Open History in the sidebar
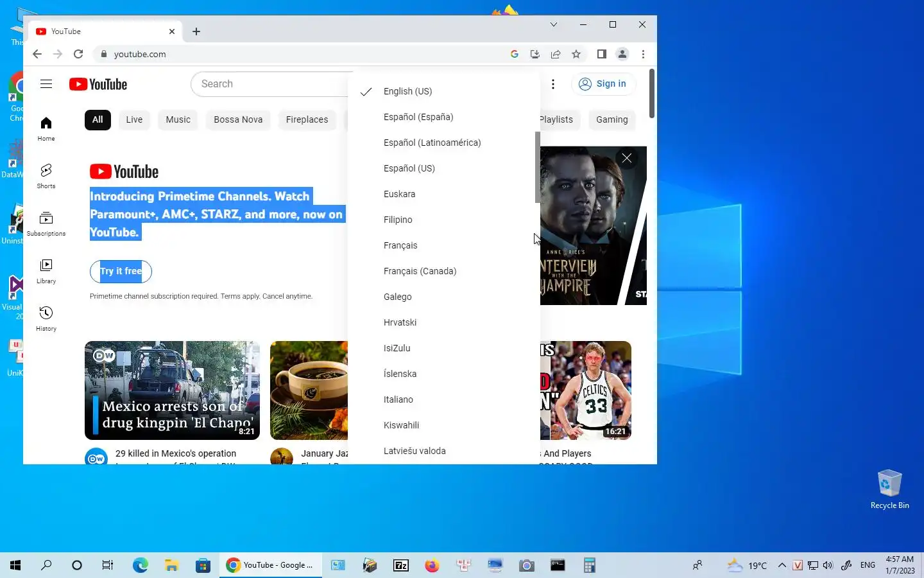 click(x=46, y=319)
